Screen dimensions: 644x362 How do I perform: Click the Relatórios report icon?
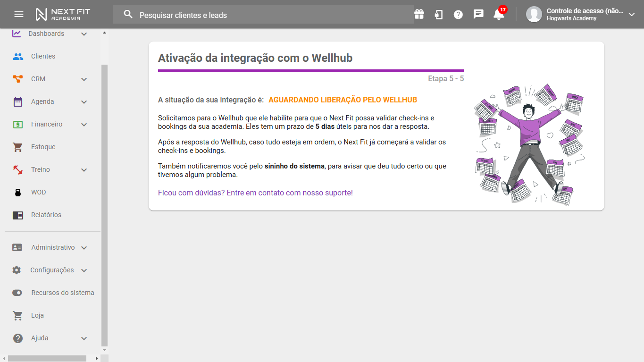click(x=18, y=215)
